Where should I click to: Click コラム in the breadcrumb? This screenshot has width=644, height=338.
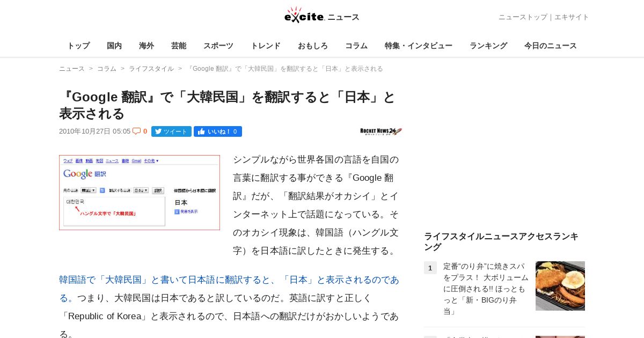(107, 69)
